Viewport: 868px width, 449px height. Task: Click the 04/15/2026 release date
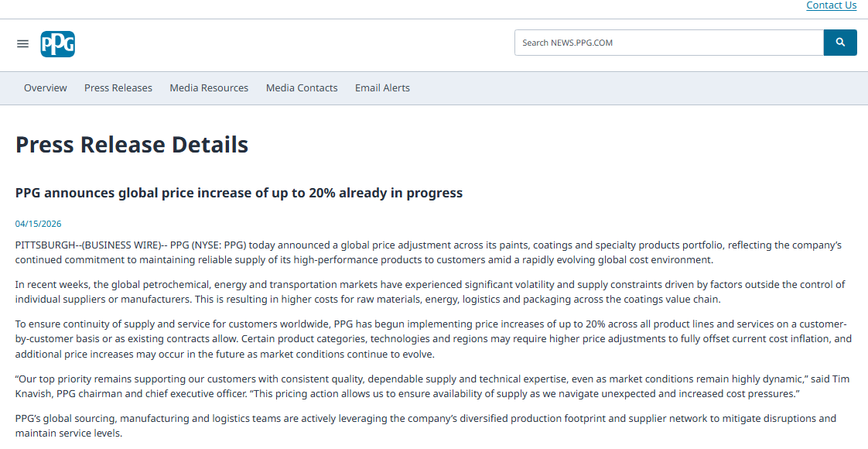point(38,224)
